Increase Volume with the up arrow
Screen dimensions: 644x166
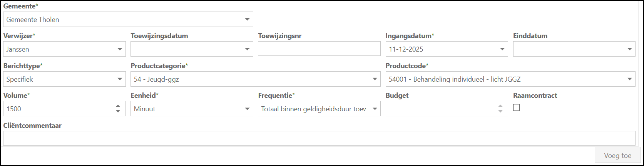(x=118, y=106)
